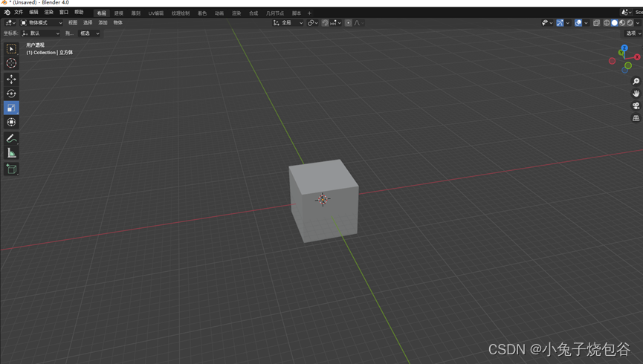Select the Measure tool
Viewport: 643px width, 364px height.
[x=11, y=153]
